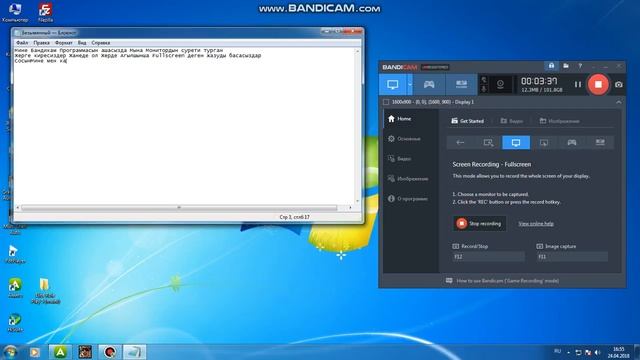Click the Image capture hotkey field showing F11

572,257
